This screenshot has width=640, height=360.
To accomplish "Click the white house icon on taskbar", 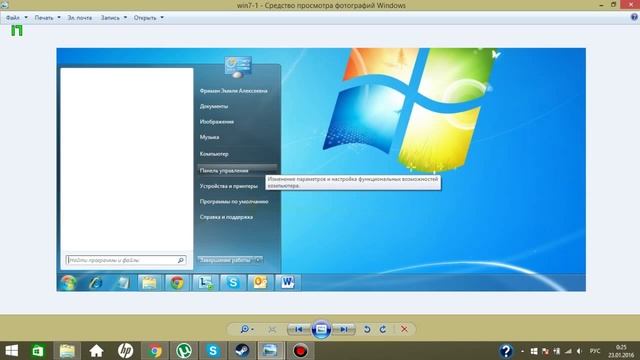I will click(x=96, y=351).
